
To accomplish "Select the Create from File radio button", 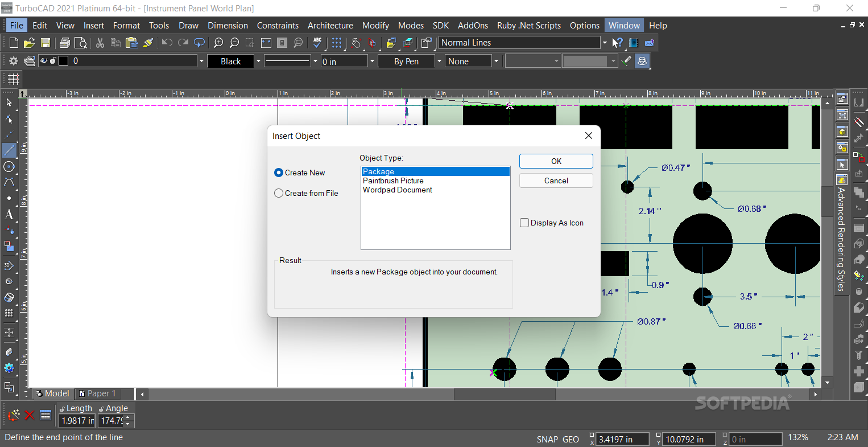I will tap(279, 193).
